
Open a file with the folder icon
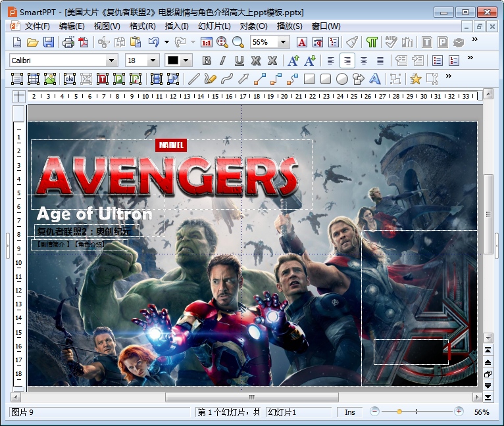click(x=32, y=42)
